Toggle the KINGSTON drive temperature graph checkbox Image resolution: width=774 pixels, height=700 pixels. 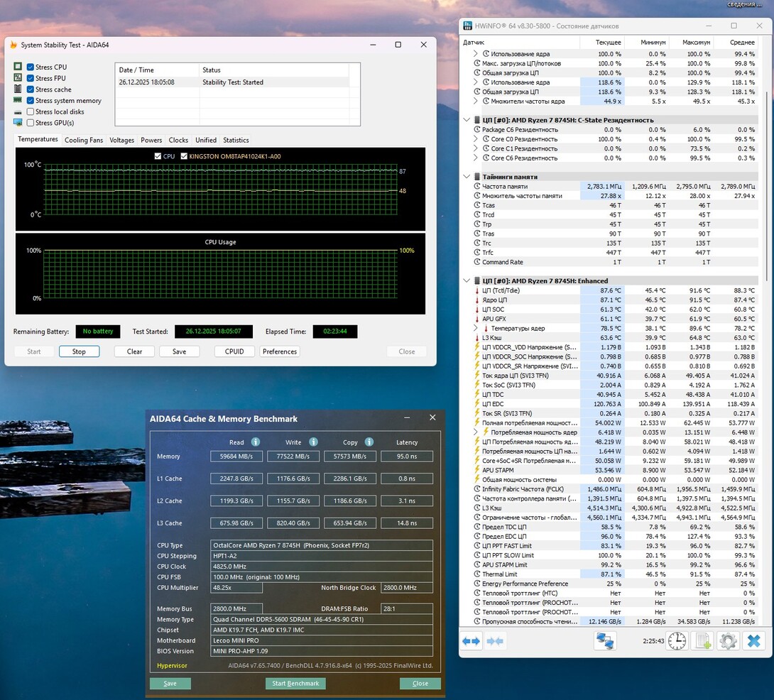[185, 156]
